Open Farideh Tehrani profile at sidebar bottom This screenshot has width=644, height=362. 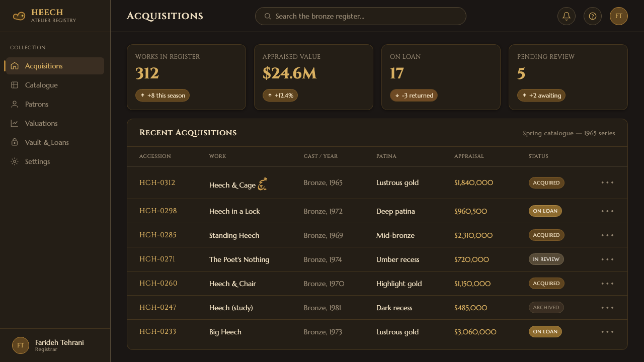(x=55, y=345)
